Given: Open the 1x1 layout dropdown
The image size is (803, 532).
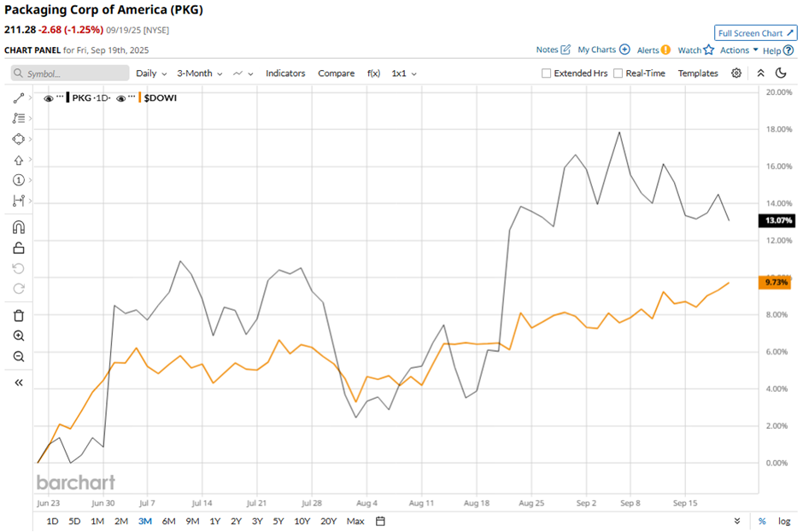Looking at the screenshot, I should [404, 73].
